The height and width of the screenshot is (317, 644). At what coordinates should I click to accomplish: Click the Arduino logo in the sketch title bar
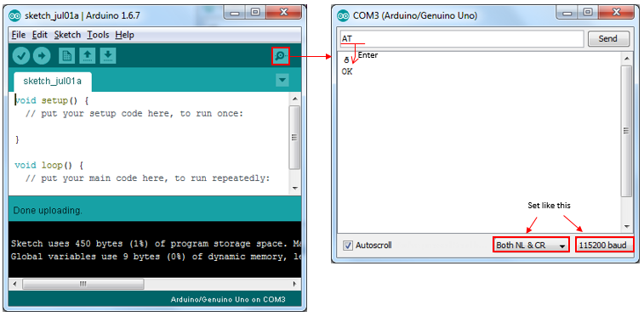[x=15, y=16]
